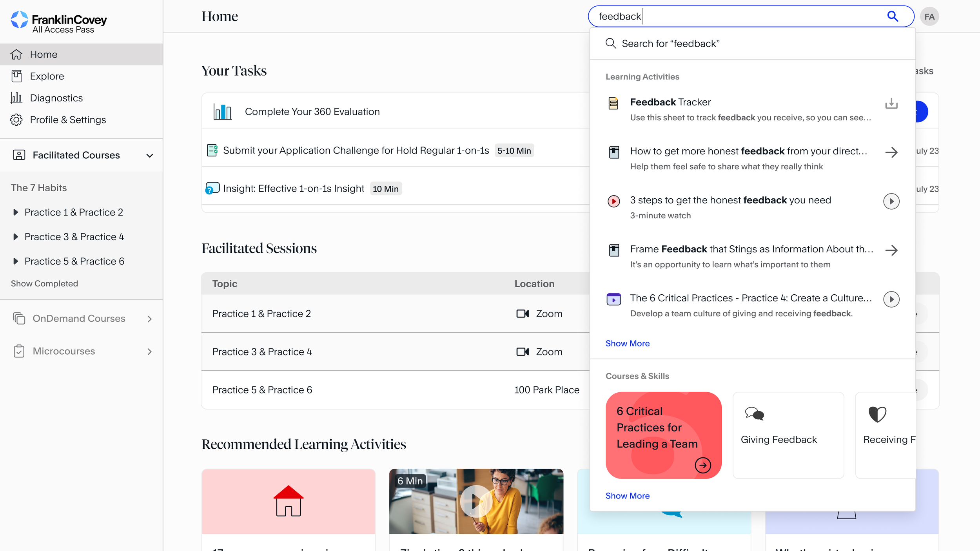Click Zoom camera icon for Practice 3 & 4
980x551 pixels.
point(523,352)
